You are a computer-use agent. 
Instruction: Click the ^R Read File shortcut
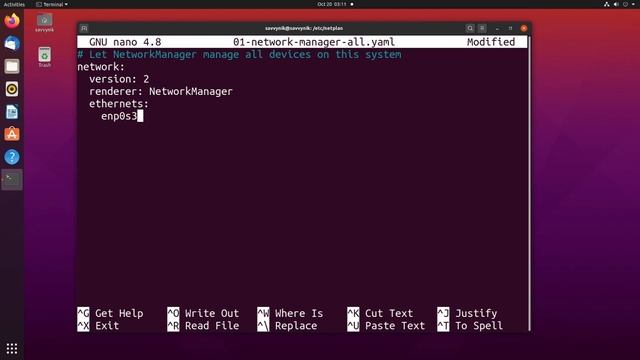203,326
